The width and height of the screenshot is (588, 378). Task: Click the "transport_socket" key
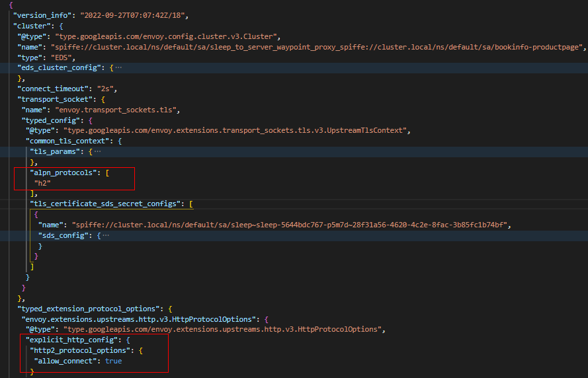click(x=55, y=99)
